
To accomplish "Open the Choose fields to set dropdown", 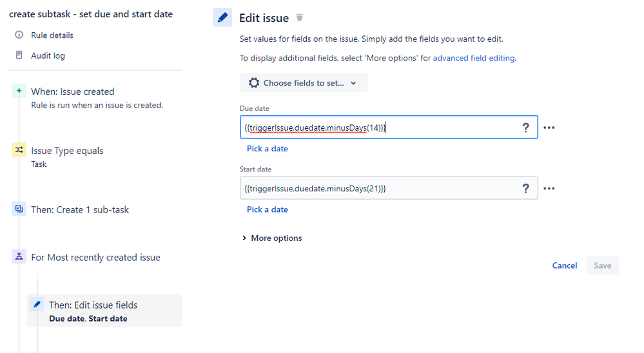I will [x=304, y=83].
